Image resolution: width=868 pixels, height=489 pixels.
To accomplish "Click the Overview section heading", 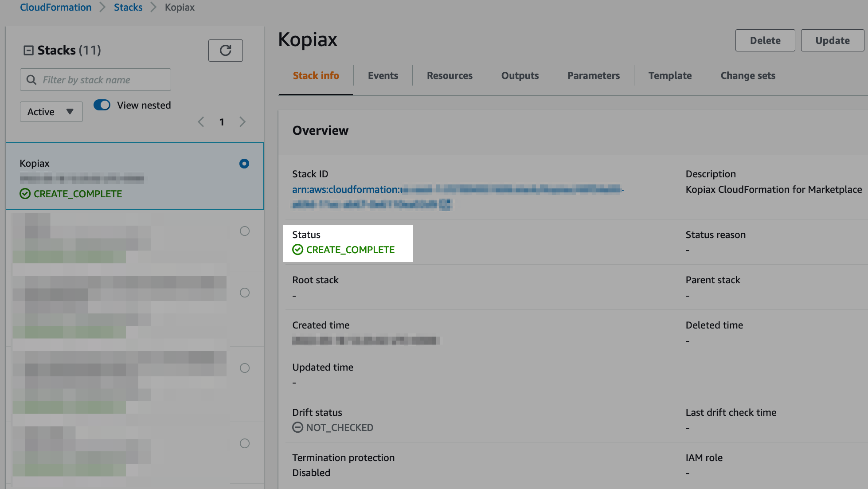I will [x=321, y=131].
